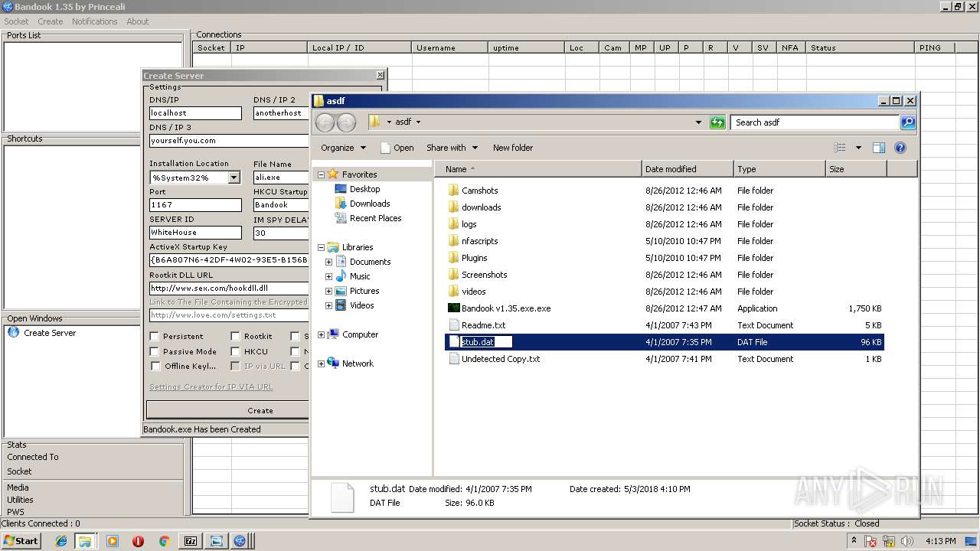Expand the Documents library node

coord(328,262)
